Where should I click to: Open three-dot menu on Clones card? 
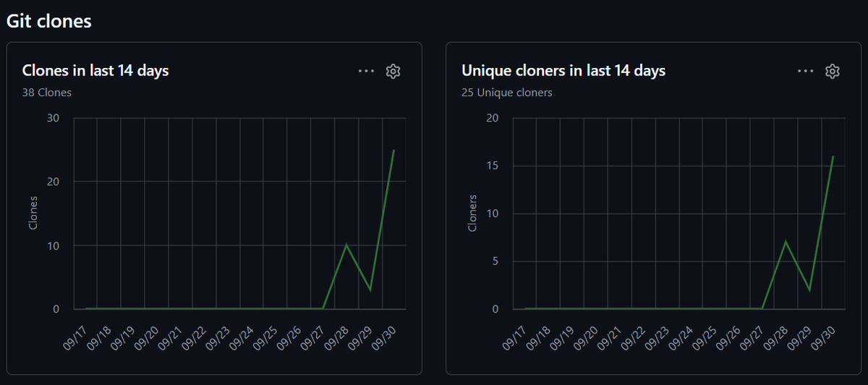click(x=367, y=71)
